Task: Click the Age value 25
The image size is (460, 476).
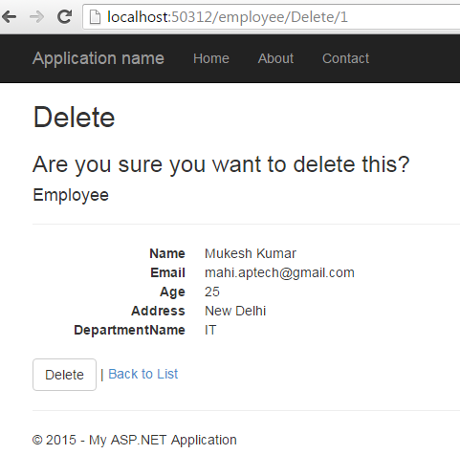Action: click(212, 292)
